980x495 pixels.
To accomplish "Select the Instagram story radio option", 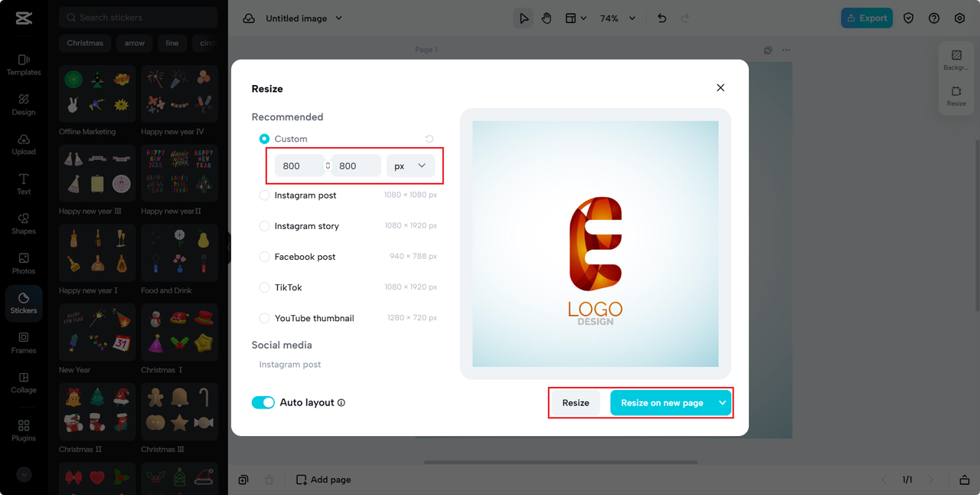I will (x=264, y=226).
